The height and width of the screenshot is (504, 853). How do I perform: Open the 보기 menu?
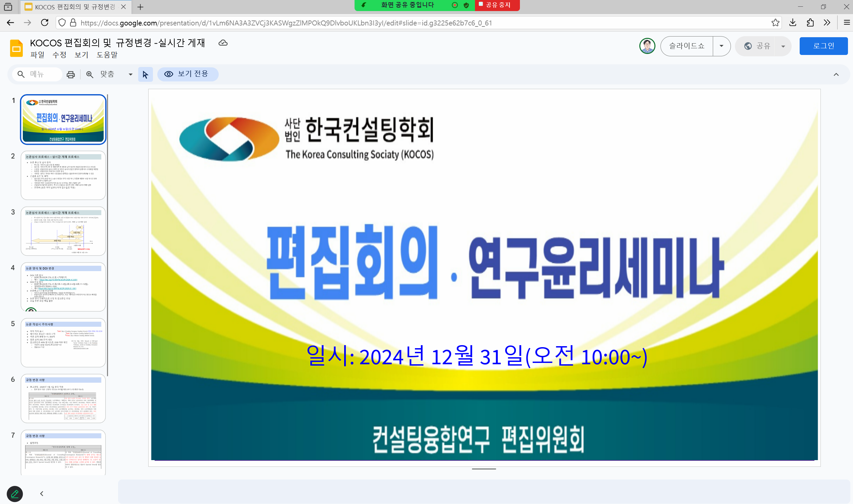point(82,55)
